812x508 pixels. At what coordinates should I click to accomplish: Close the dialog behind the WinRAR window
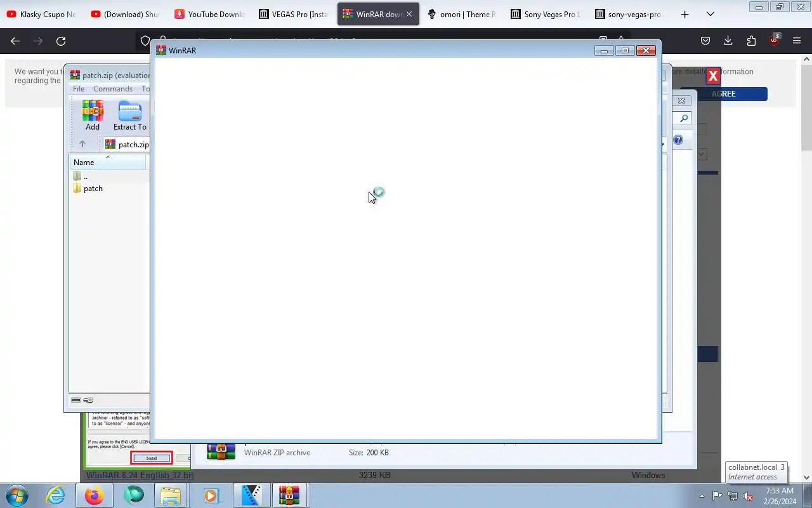(x=681, y=100)
